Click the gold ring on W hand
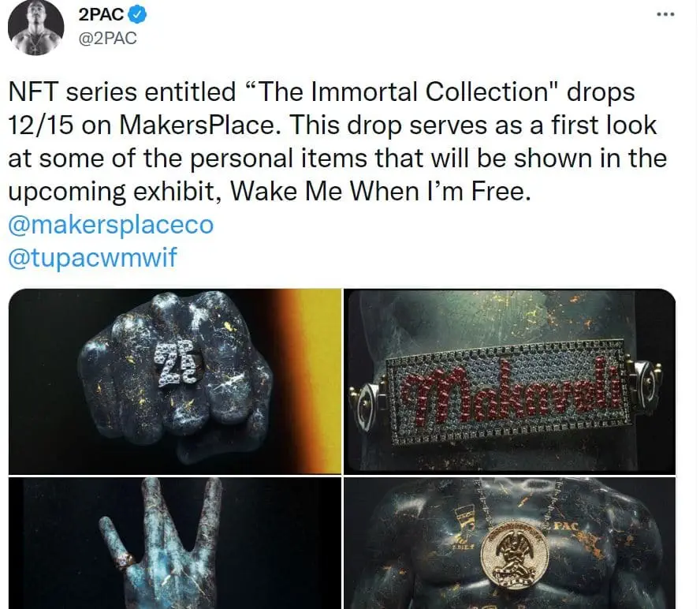700x609 pixels. [125, 559]
